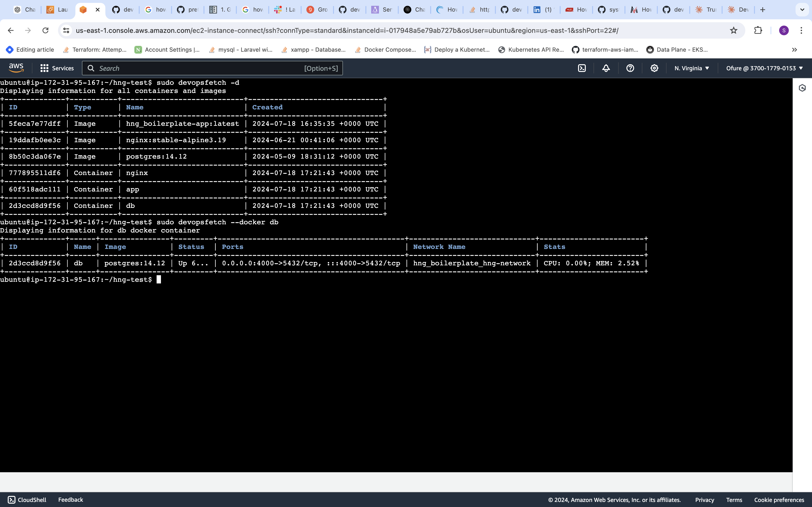
Task: Click the AWS logo home icon
Action: 16,68
